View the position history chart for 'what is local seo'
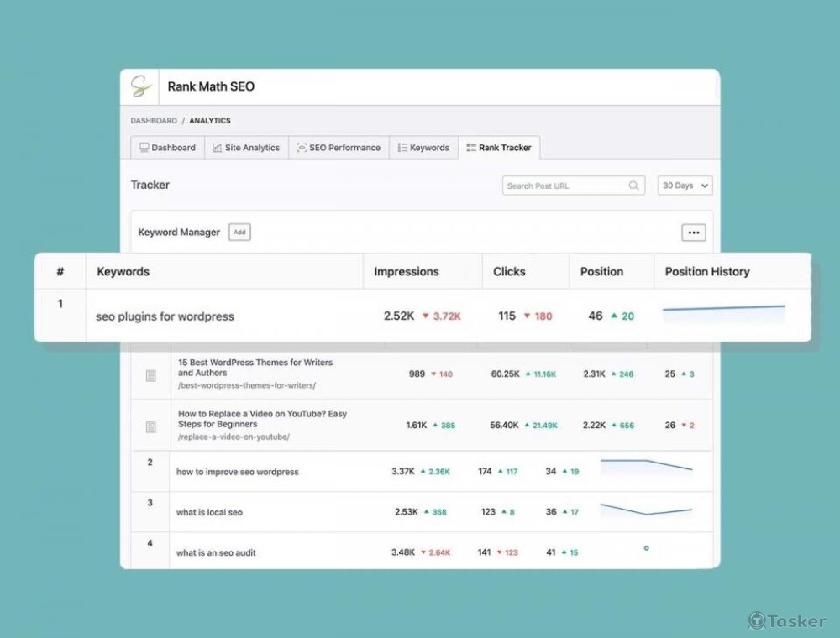 (x=646, y=510)
